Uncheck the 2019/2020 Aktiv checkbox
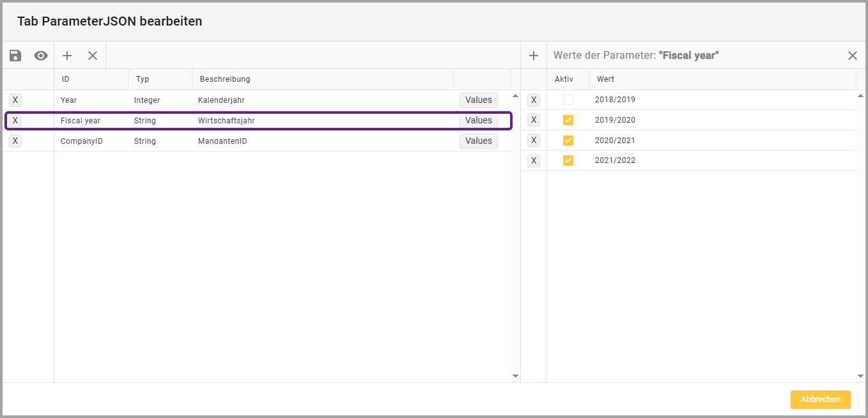Viewport: 868px width, 418px height. point(568,120)
